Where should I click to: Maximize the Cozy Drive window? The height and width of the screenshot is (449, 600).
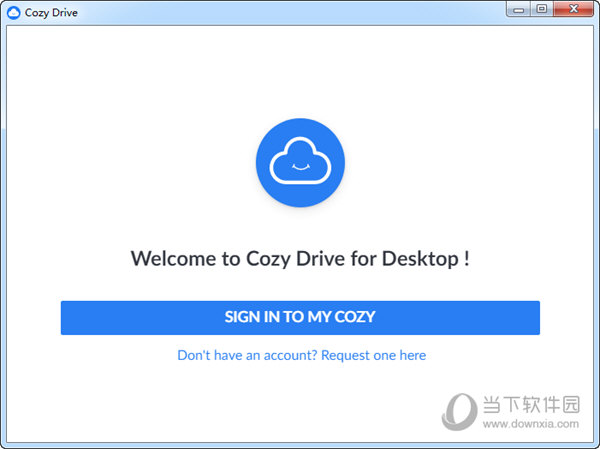542,9
